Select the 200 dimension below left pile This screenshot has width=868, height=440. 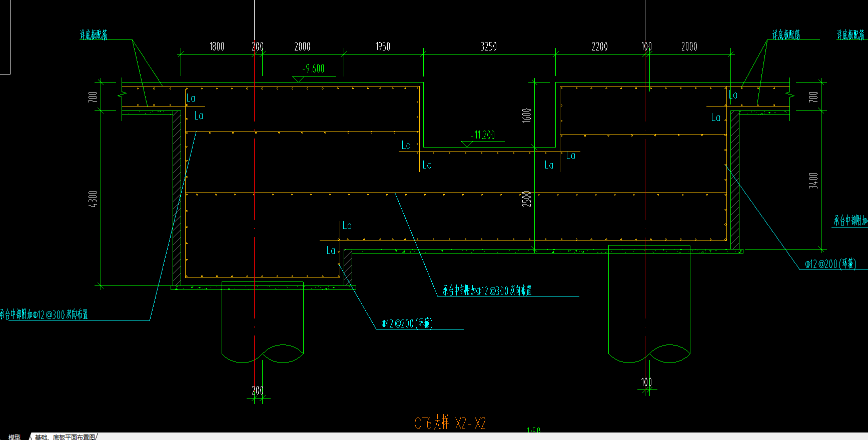[258, 390]
